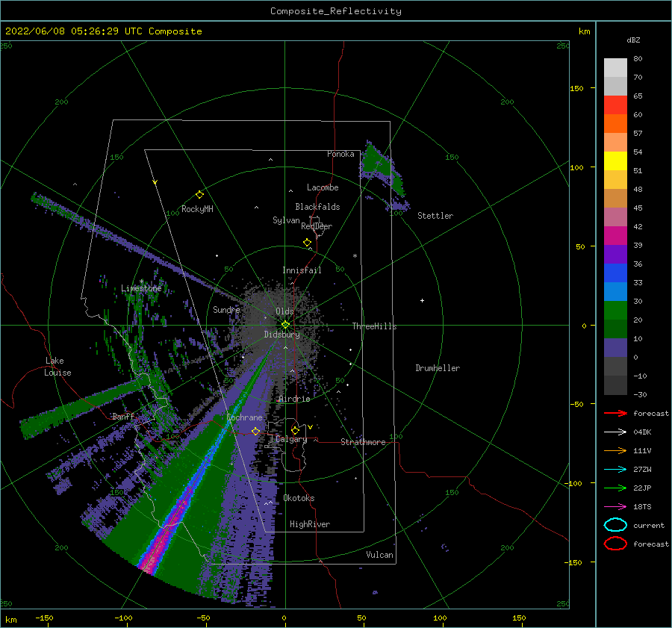Click the Calgary city label
The image size is (672, 628).
tap(291, 439)
